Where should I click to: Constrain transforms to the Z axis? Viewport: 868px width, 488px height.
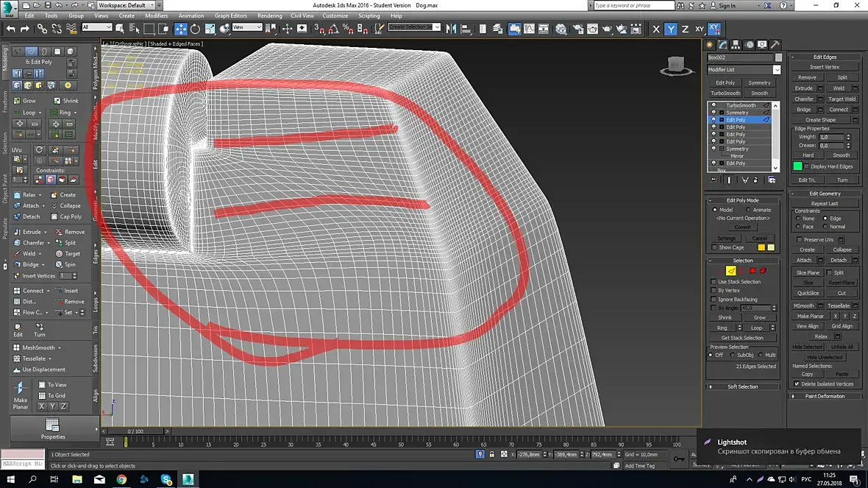pyautogui.click(x=685, y=29)
